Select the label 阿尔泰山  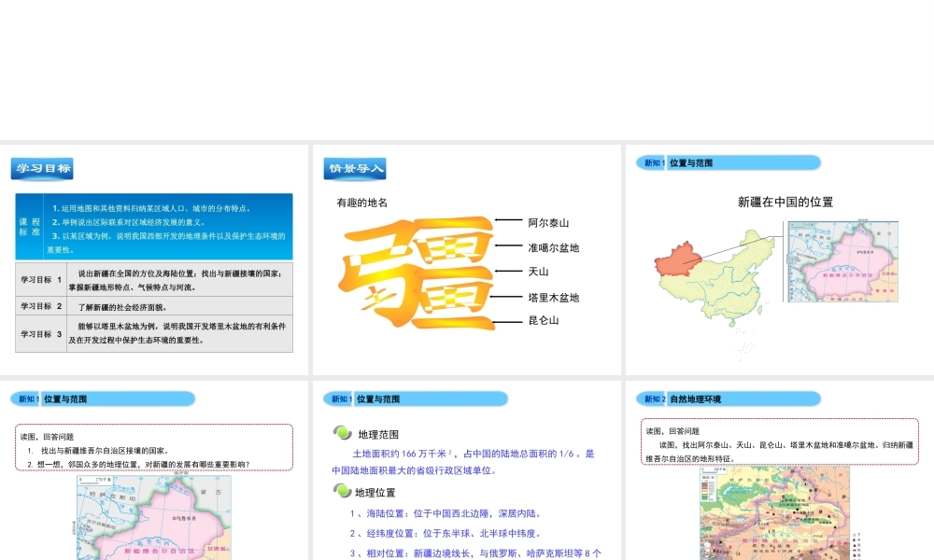(548, 222)
